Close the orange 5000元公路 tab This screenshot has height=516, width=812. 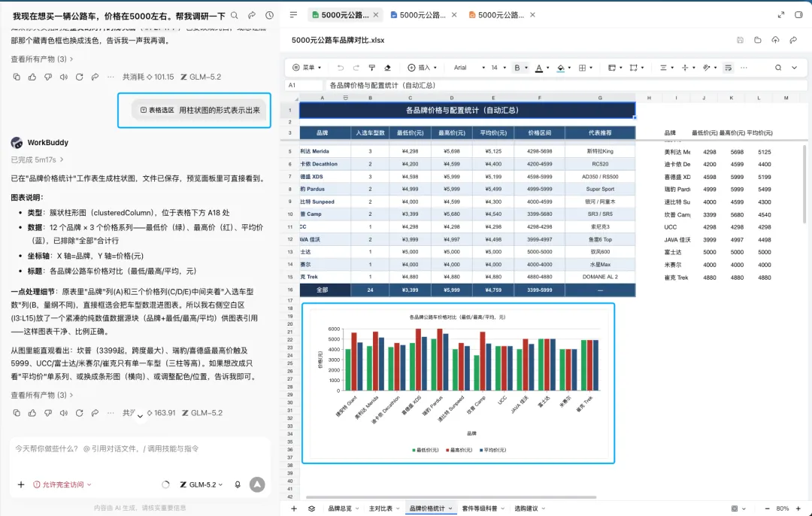click(533, 15)
